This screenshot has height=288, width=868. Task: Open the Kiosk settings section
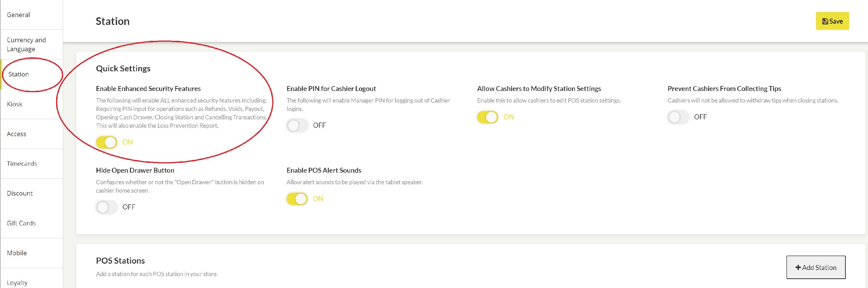(32, 104)
